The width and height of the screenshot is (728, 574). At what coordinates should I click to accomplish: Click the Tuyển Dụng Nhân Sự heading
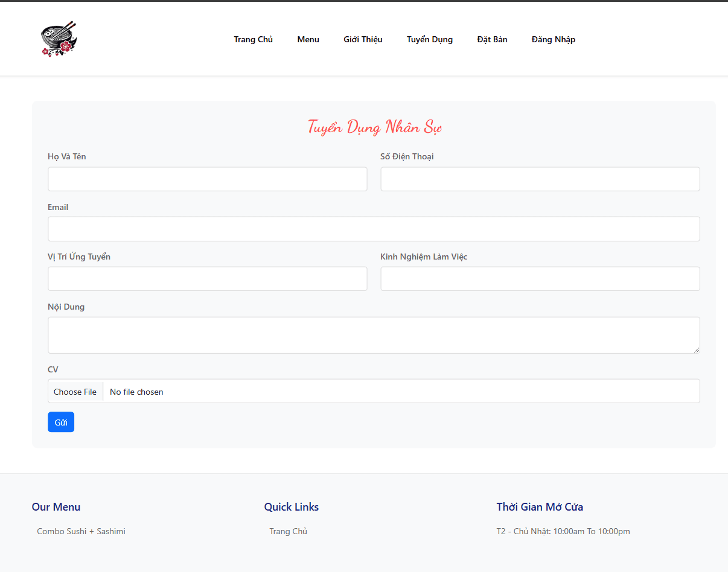(x=374, y=127)
